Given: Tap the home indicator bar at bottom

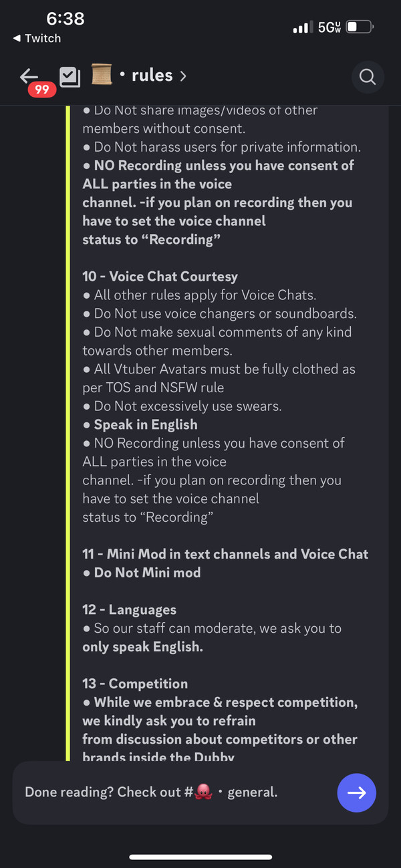Looking at the screenshot, I should point(200,857).
